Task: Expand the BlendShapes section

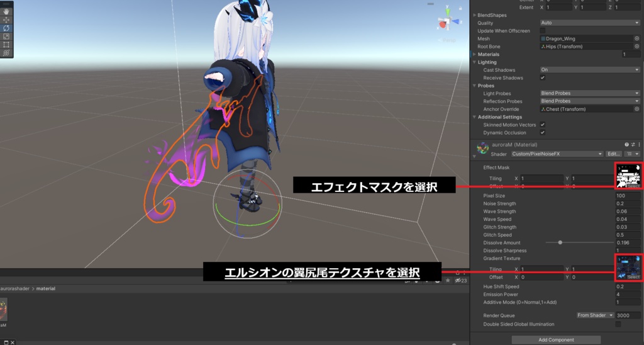Action: click(x=474, y=15)
